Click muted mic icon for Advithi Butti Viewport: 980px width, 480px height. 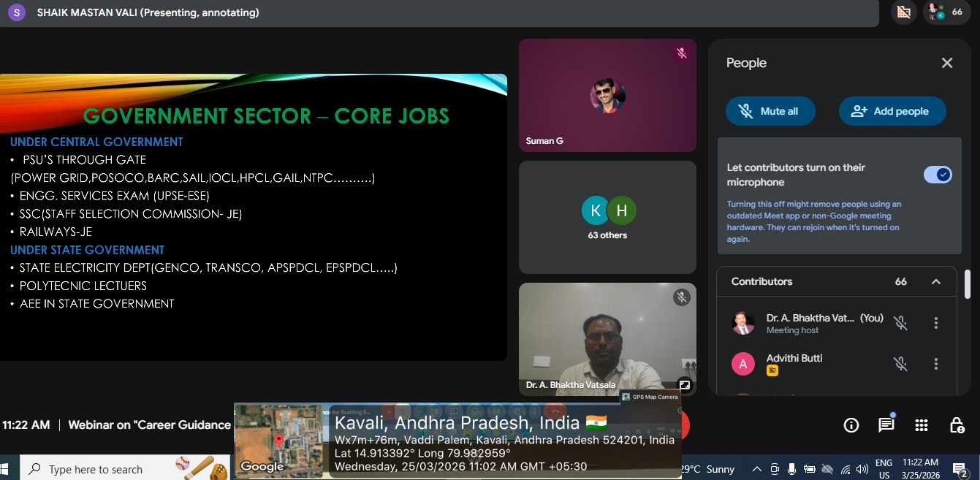[x=901, y=364]
